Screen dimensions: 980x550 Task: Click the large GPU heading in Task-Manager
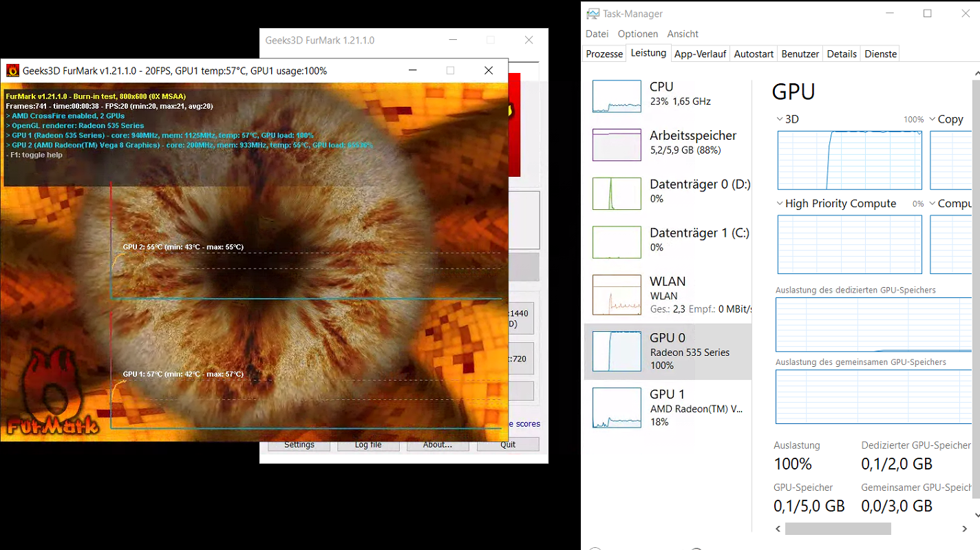[x=793, y=92]
